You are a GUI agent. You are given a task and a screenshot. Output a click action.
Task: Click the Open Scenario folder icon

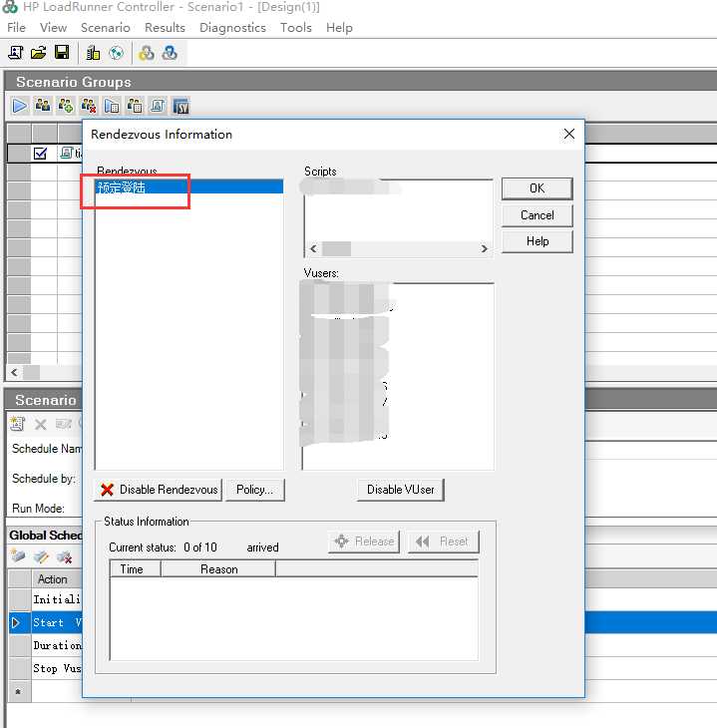pyautogui.click(x=39, y=53)
